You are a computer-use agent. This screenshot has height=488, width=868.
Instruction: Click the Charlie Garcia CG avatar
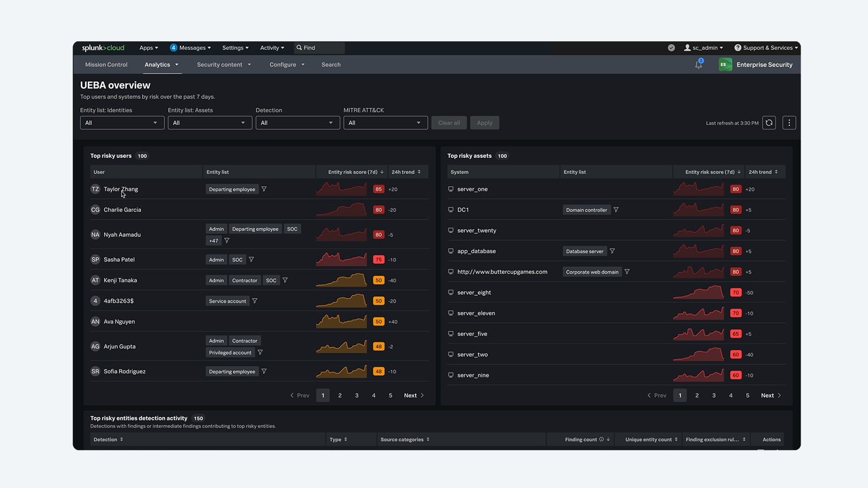(95, 210)
